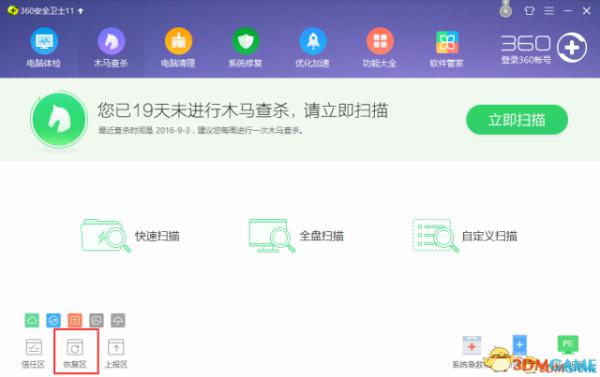Open the 上报区 report zone
Viewport: 600px width, 377px height.
click(116, 353)
